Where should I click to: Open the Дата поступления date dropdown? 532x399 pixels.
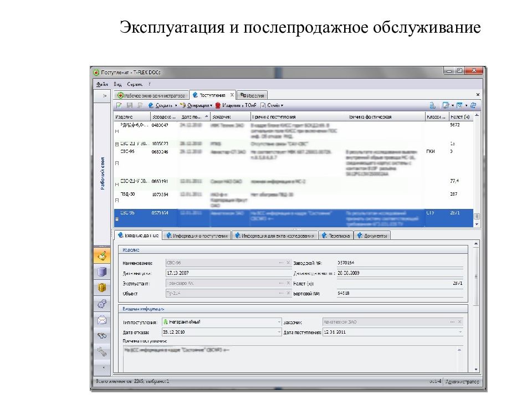tap(460, 332)
